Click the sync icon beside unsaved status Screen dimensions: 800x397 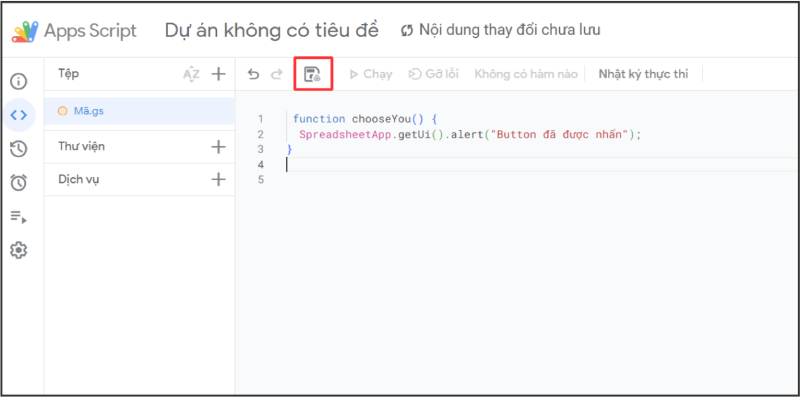(407, 31)
